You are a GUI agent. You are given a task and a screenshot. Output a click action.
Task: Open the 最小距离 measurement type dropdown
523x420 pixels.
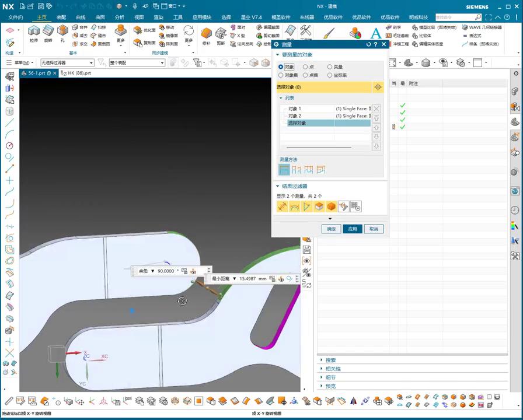coord(235,279)
